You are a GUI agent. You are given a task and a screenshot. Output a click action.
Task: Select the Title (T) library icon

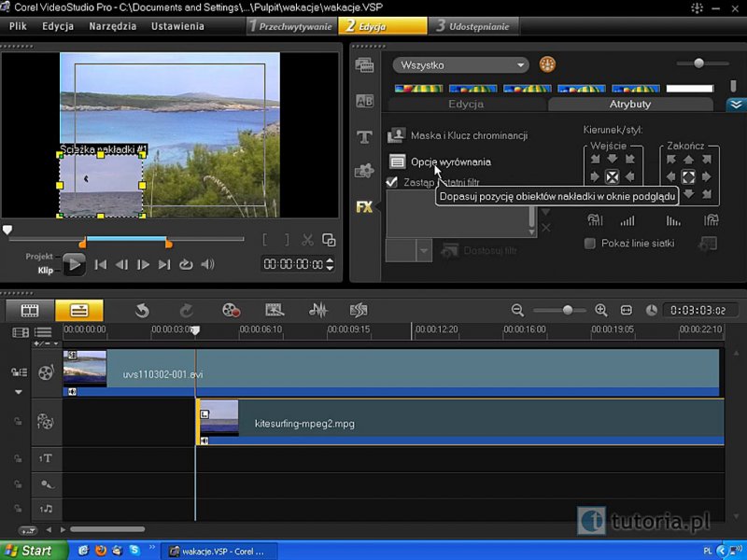364,137
